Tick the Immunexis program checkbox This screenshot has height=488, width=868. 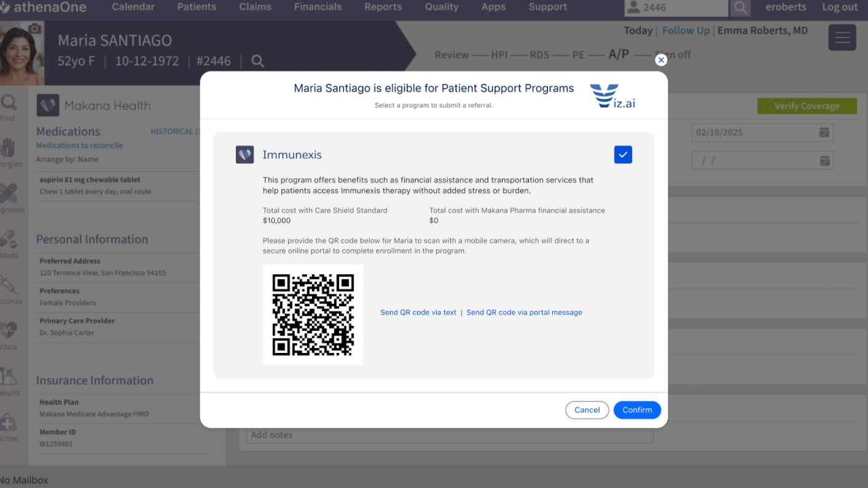[623, 155]
